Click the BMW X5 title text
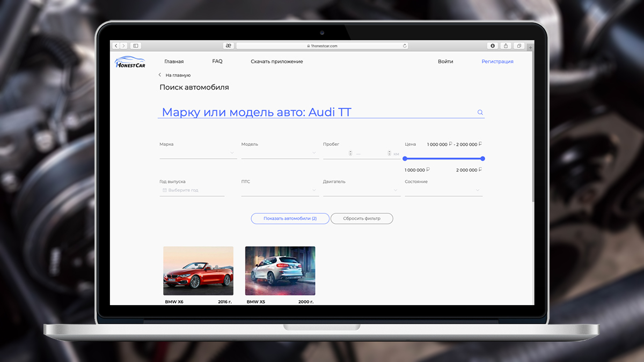Viewport: 644px width, 362px height. point(256,302)
